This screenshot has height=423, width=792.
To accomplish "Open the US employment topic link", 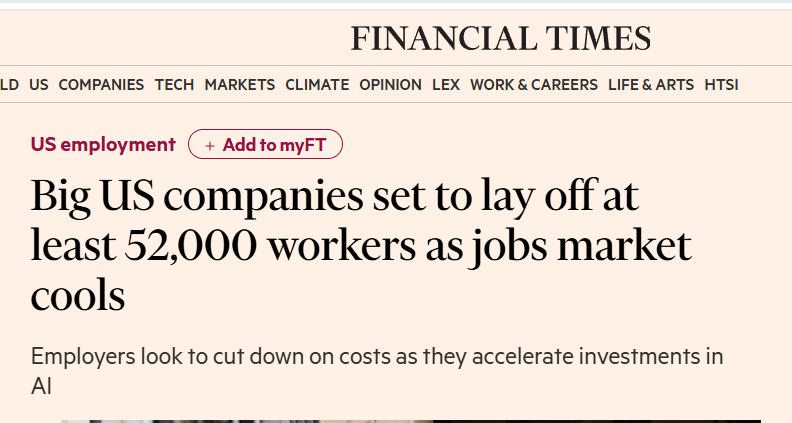I will (103, 144).
